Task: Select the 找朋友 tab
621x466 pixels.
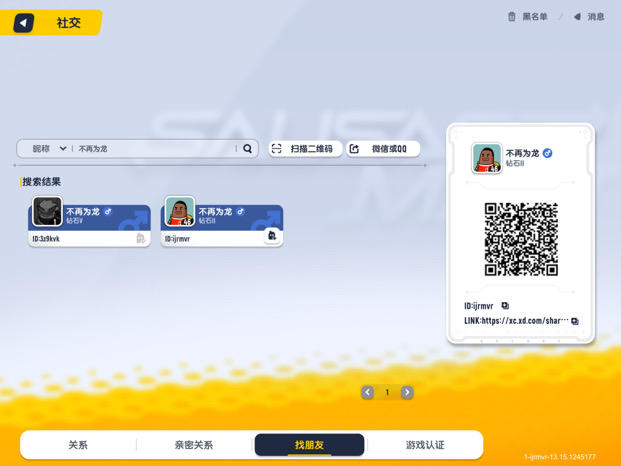Action: pos(309,445)
